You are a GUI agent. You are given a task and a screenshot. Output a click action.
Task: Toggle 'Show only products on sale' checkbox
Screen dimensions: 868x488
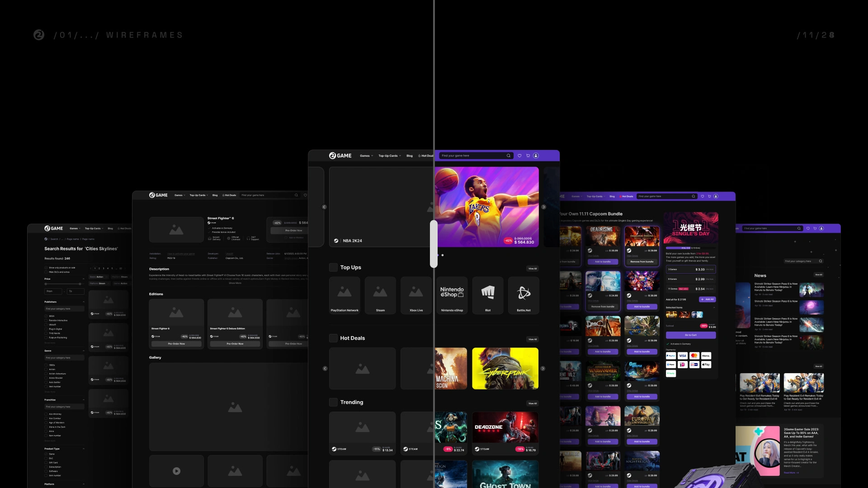46,267
